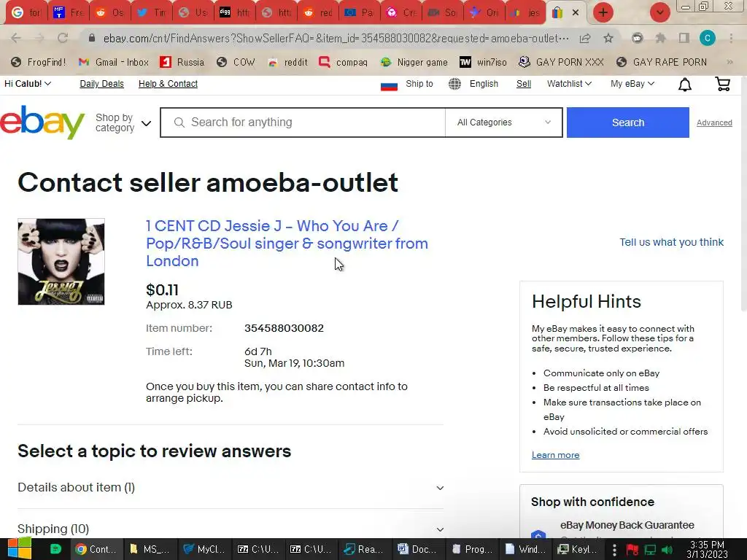Open the taskbar clock 3:35 PM
This screenshot has width=747, height=560.
(x=707, y=549)
